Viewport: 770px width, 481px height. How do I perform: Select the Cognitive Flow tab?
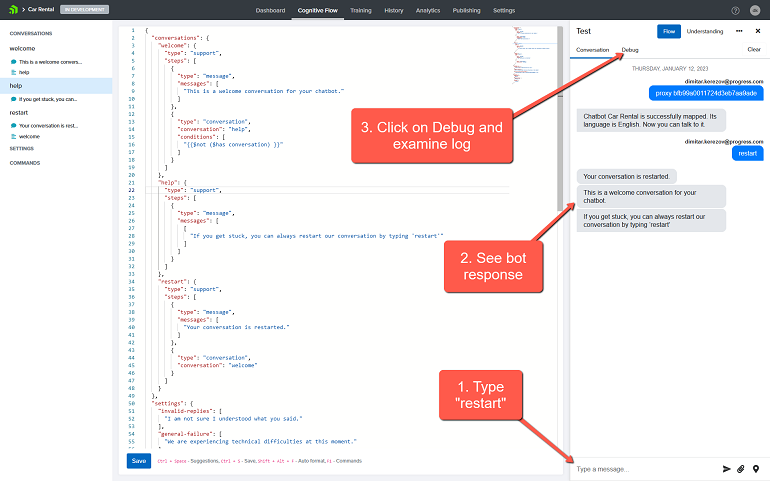point(317,10)
